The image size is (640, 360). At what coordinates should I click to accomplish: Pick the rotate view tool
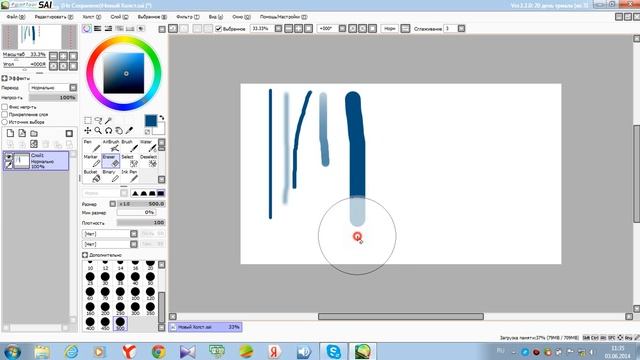pos(108,131)
